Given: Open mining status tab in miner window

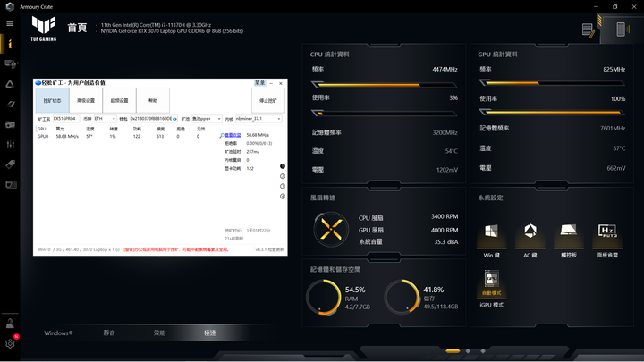Looking at the screenshot, I should tap(52, 100).
